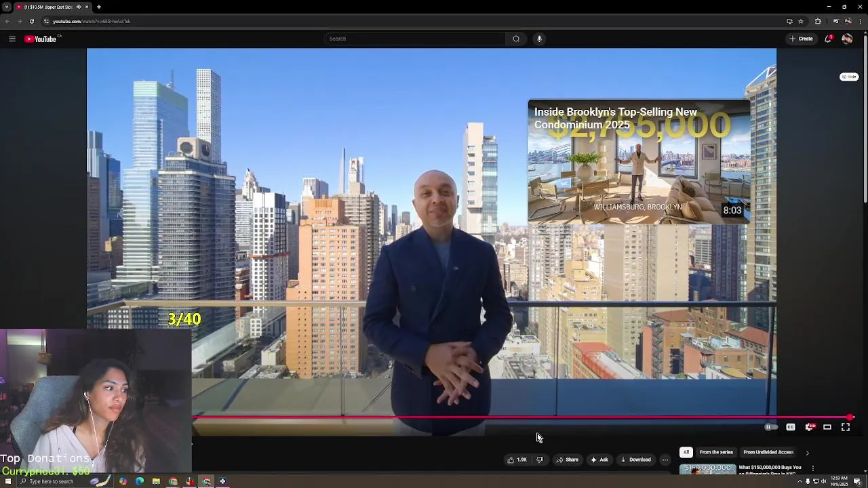
Task: Toggle closed captions on the player
Action: pos(791,427)
